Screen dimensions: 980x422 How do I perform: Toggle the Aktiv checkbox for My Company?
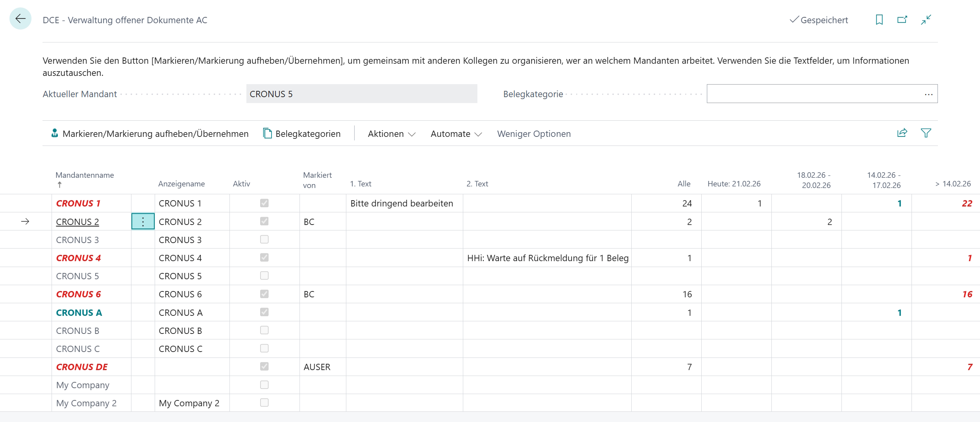264,385
